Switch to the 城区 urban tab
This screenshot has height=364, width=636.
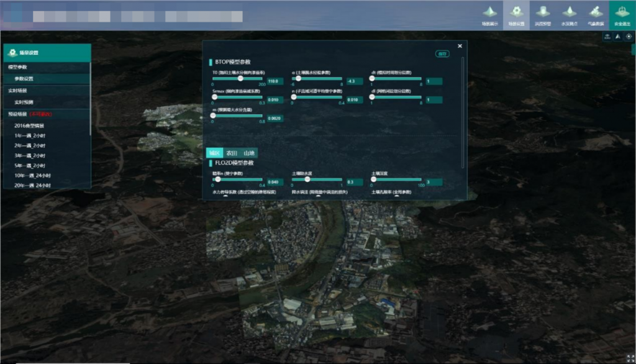point(214,153)
